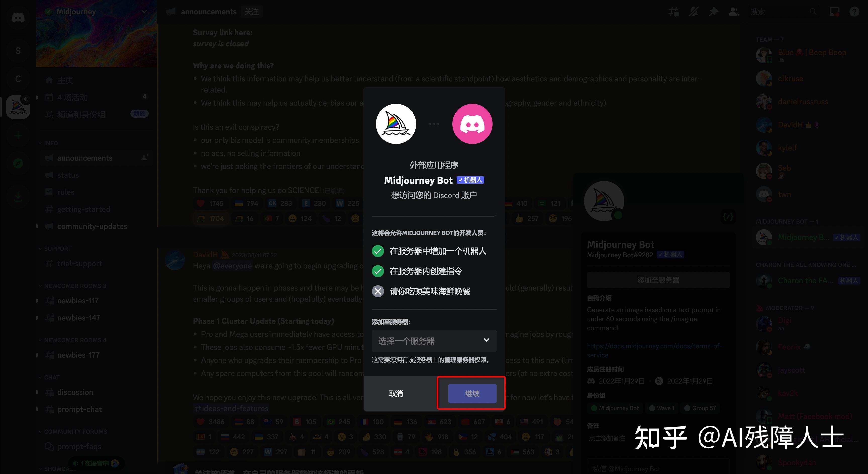
Task: Expand the 选择一个服务器 dropdown
Action: [433, 340]
